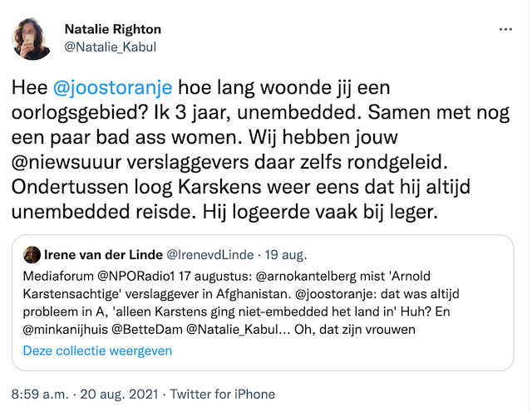Click the 'Twitter for iPhone' source label
The image size is (532, 412).
pyautogui.click(x=223, y=395)
